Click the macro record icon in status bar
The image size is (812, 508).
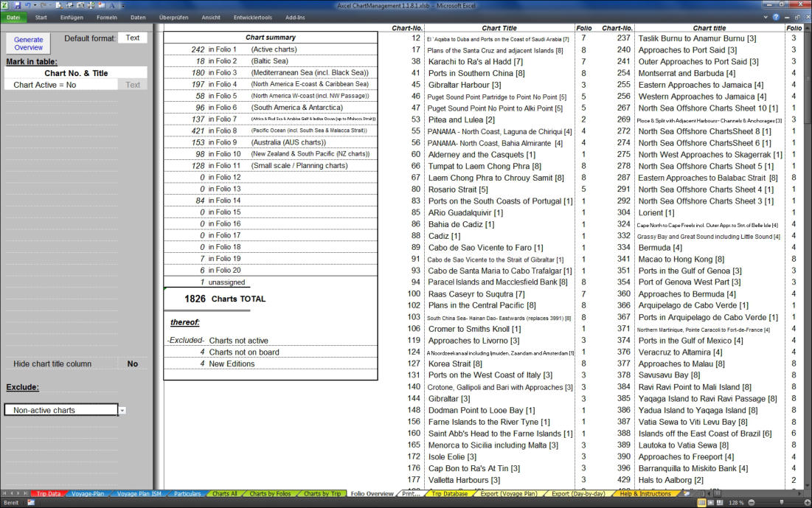32,502
